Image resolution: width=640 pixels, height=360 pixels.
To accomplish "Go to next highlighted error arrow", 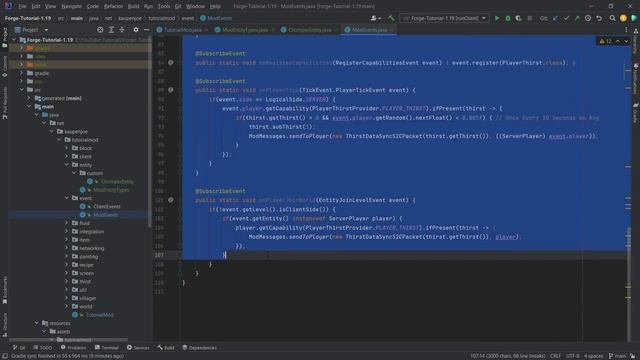I will (626, 41).
